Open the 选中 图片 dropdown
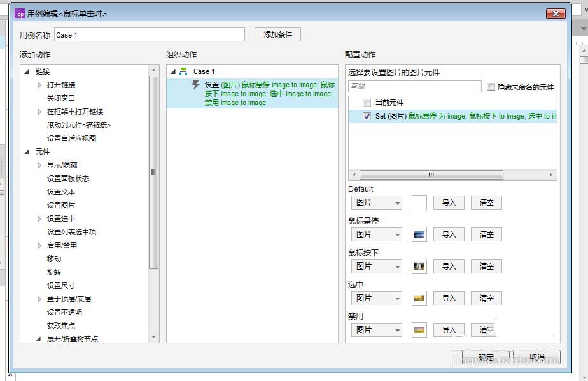The height and width of the screenshot is (381, 588). click(x=377, y=298)
